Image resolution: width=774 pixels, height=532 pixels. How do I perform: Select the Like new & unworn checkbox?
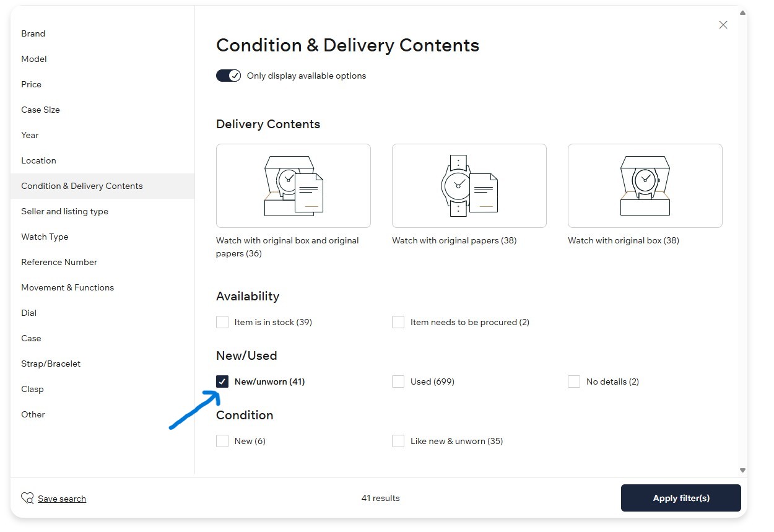click(398, 441)
